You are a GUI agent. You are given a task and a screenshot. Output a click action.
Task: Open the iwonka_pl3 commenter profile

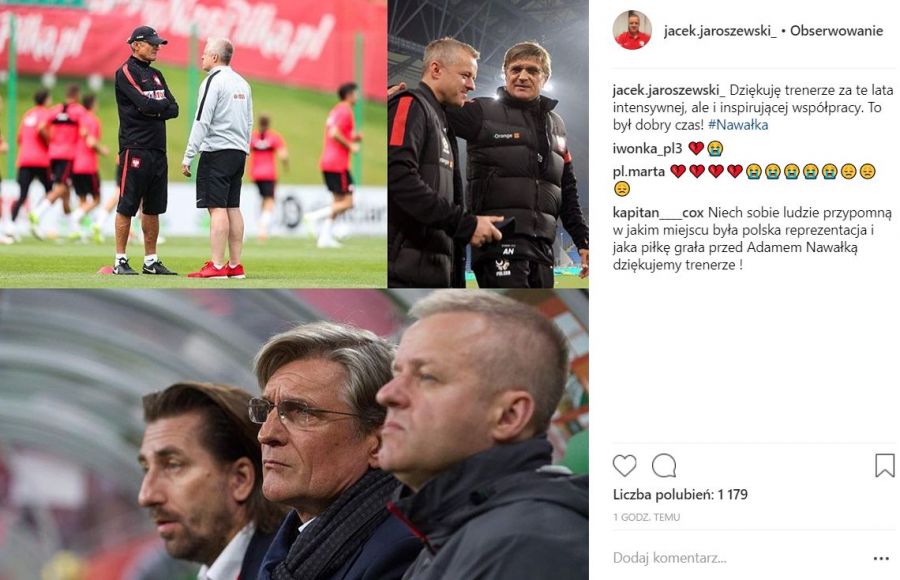tap(647, 149)
